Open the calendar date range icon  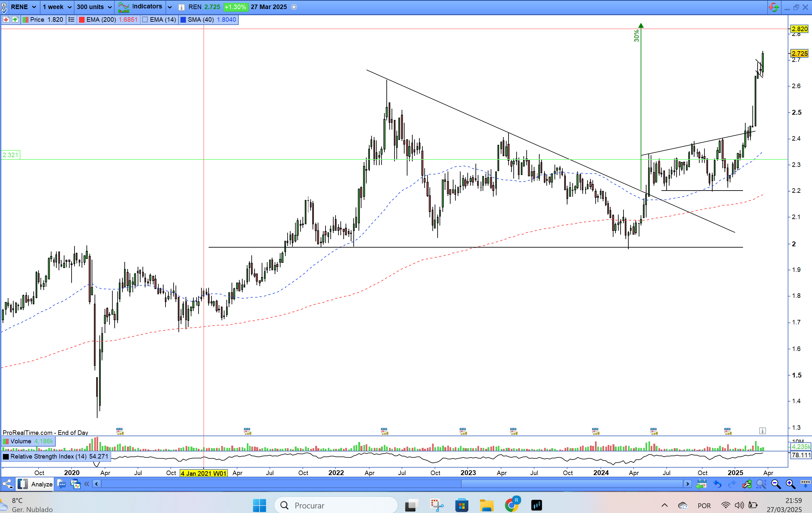(702, 484)
